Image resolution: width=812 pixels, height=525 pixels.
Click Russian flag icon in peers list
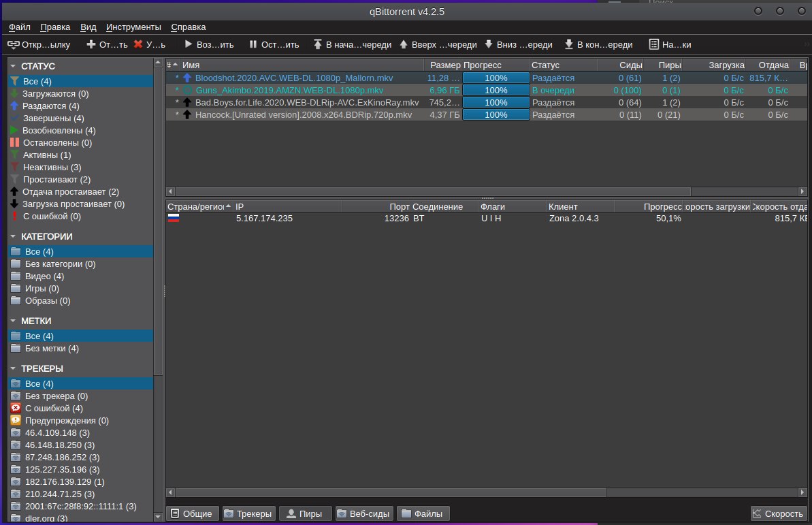pos(174,218)
